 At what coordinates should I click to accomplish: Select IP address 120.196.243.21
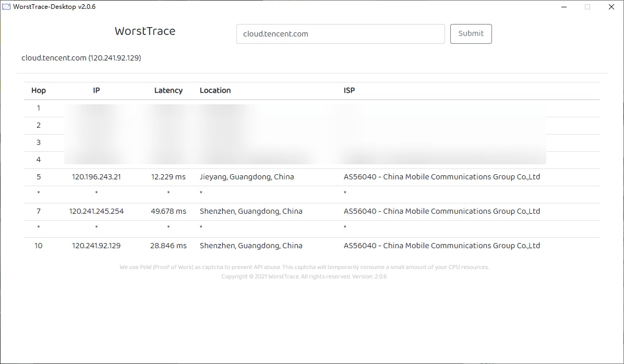[x=97, y=177]
